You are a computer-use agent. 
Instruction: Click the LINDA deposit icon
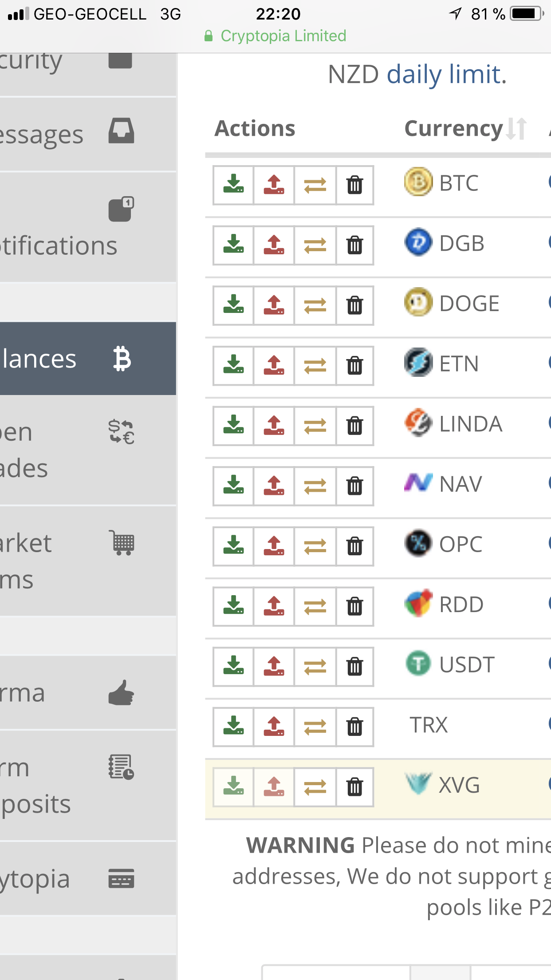point(233,426)
